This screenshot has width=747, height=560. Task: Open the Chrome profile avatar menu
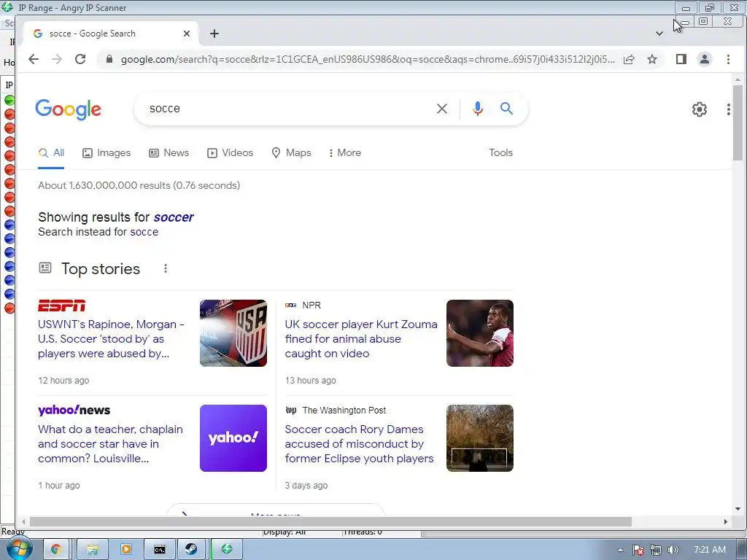[x=705, y=59]
